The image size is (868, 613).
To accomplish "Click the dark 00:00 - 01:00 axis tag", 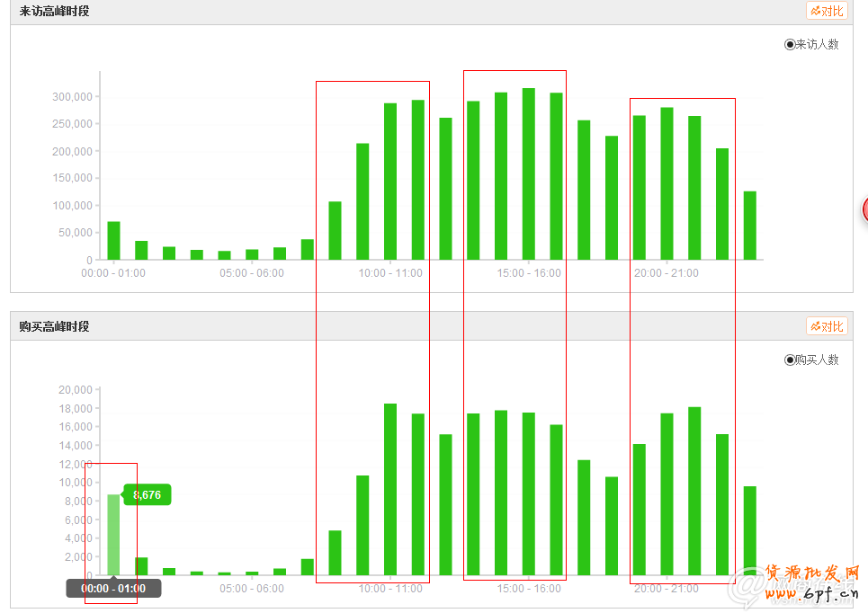I will 113,589.
